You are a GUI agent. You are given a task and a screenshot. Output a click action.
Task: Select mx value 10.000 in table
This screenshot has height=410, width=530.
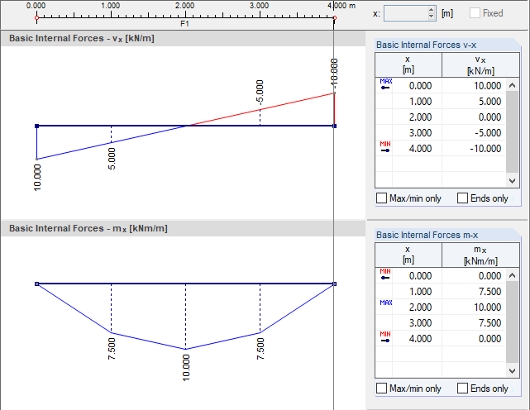coord(487,307)
